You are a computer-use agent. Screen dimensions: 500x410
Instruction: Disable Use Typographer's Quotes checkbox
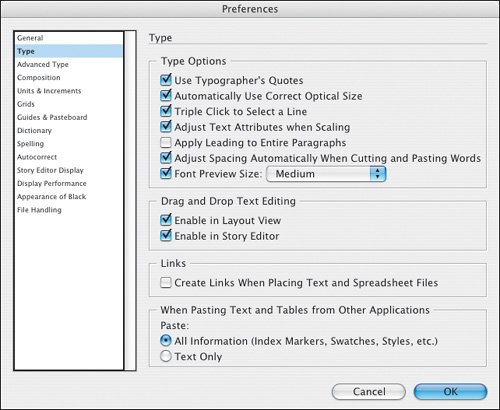166,80
